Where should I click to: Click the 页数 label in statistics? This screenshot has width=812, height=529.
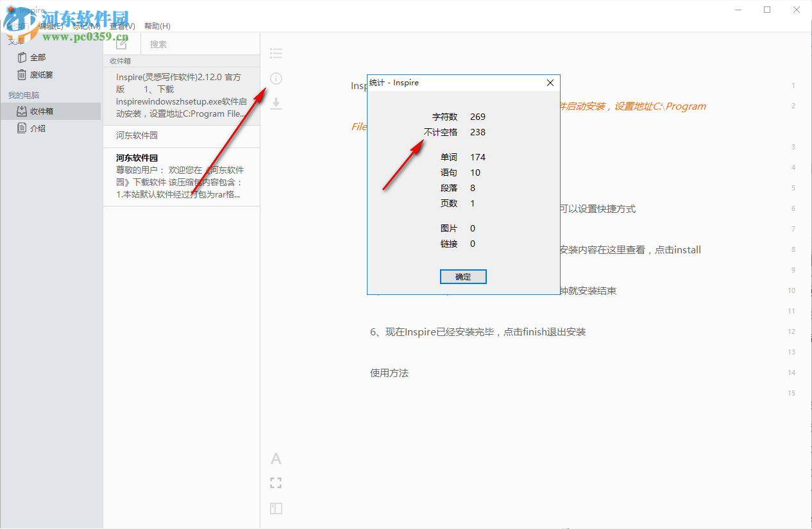tap(449, 203)
